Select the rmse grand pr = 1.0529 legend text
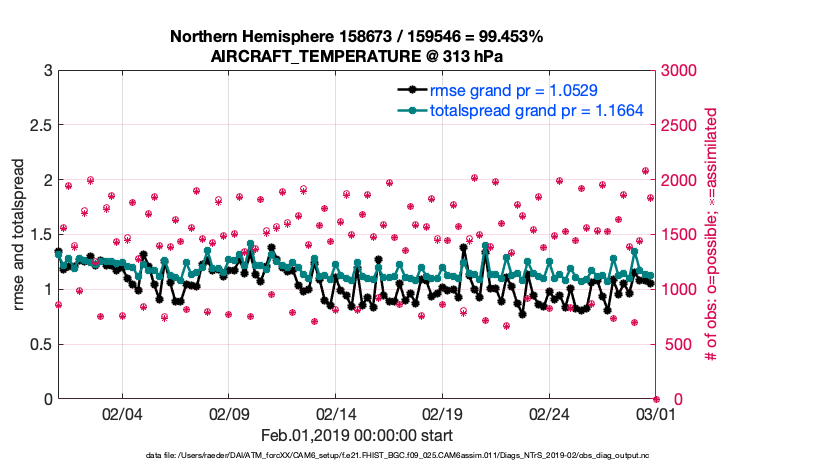This screenshot has height=470, width=830. [x=514, y=91]
